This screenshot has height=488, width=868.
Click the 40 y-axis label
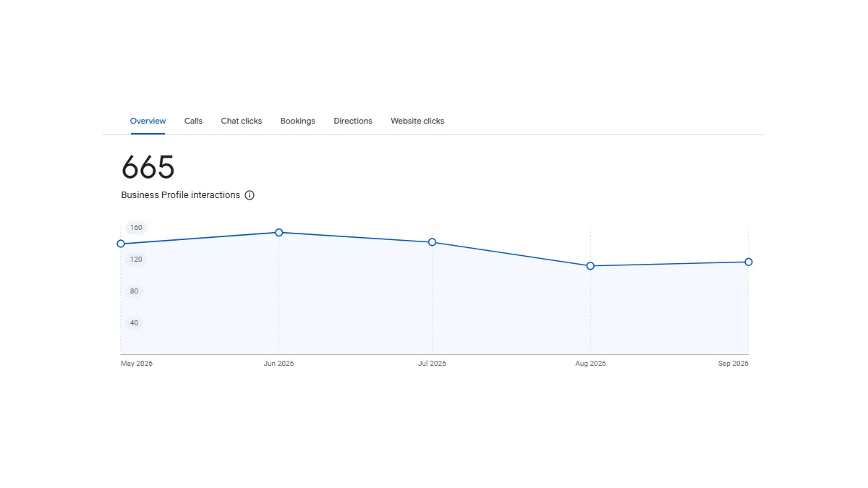tap(134, 323)
